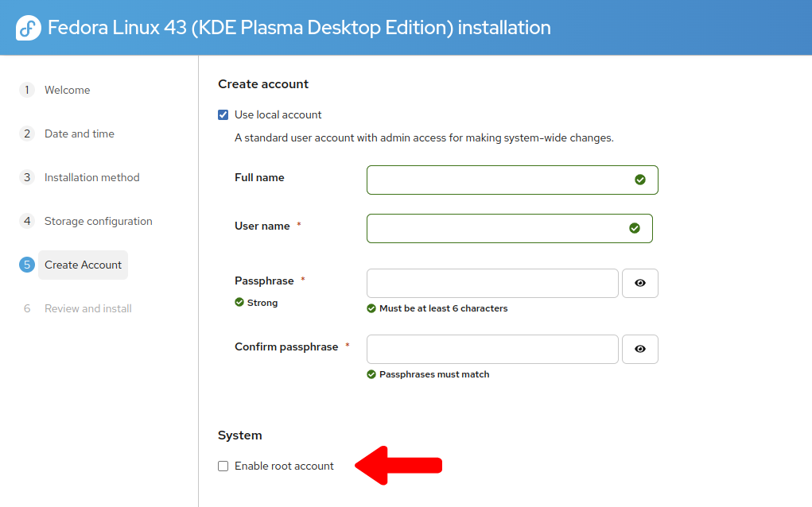Click the Fedora logo icon
The image size is (812, 507).
click(x=29, y=29)
